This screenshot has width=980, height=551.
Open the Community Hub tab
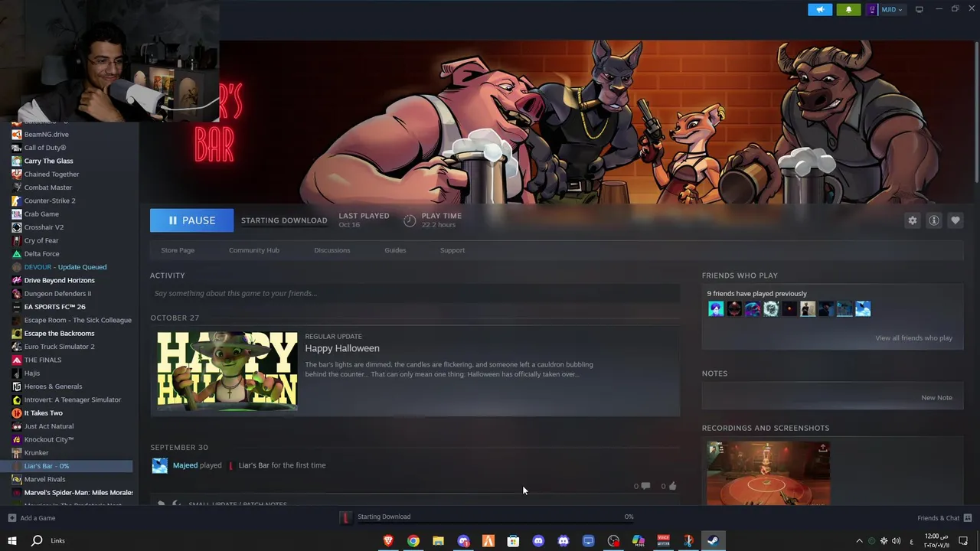(254, 250)
